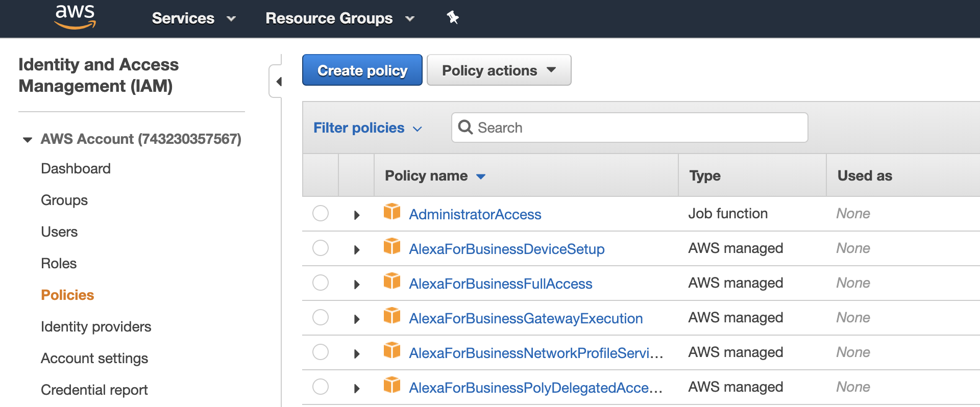Viewport: 980px width, 407px height.
Task: Open the Services menu
Action: [193, 18]
